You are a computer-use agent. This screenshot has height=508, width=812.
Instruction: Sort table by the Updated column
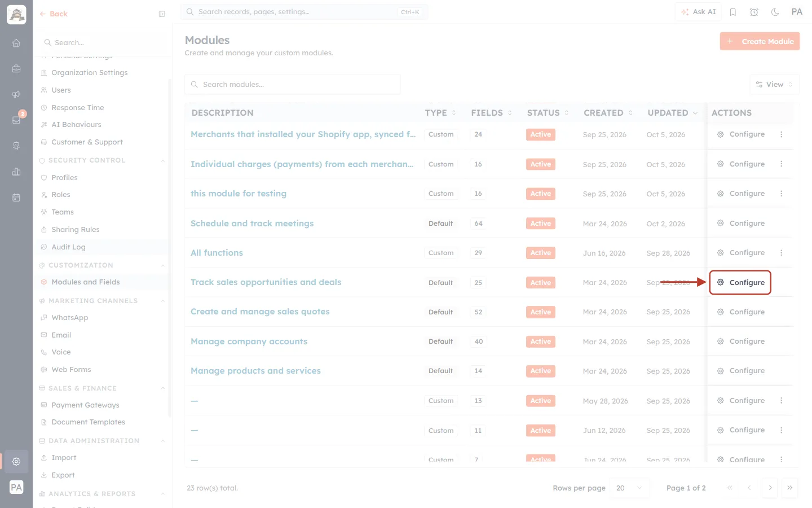(673, 113)
